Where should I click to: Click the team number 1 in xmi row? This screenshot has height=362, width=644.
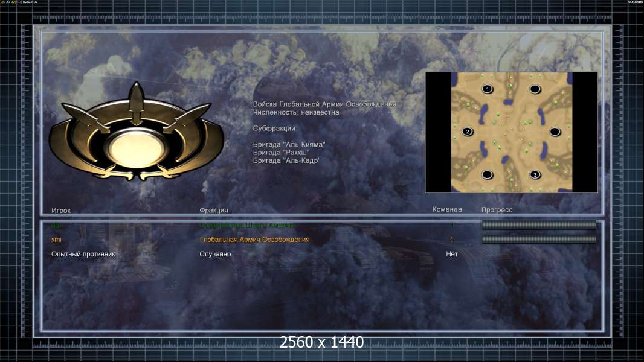click(x=452, y=240)
